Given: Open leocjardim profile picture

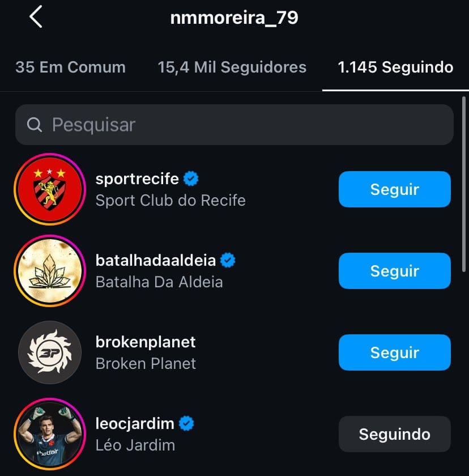Looking at the screenshot, I should [x=49, y=434].
